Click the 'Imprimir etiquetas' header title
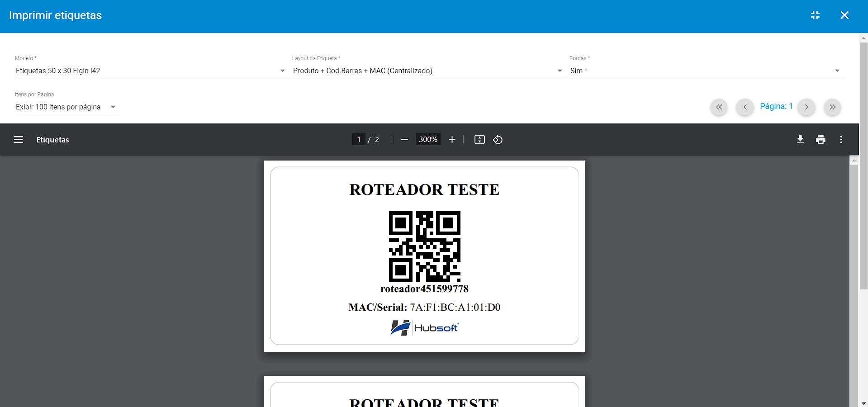Screen dimensions: 868x407 [55, 15]
